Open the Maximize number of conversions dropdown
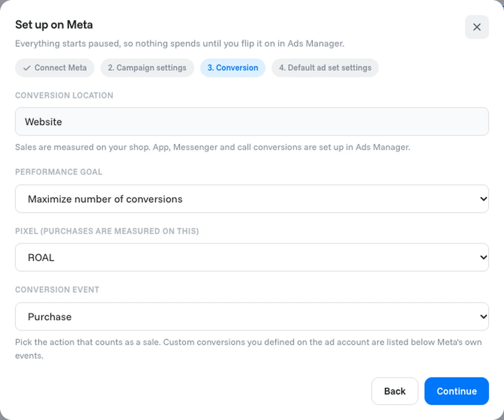This screenshot has width=504, height=420. pyautogui.click(x=252, y=199)
